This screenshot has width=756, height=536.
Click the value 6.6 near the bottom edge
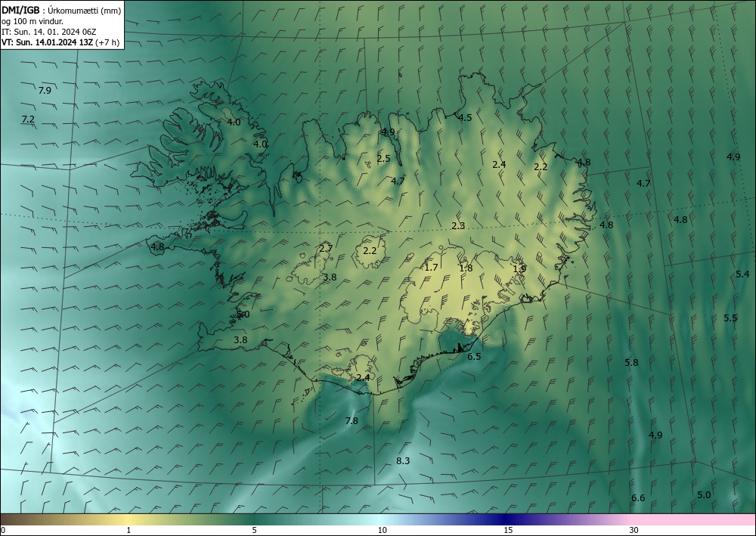pos(638,498)
